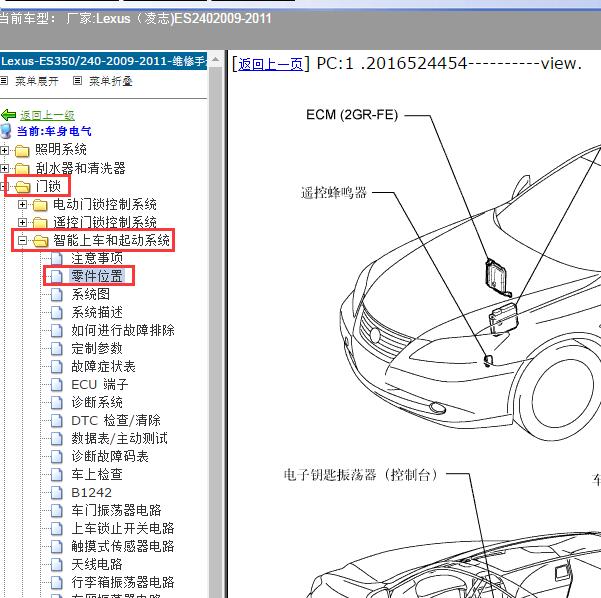Open the 车上检查 page

97,474
